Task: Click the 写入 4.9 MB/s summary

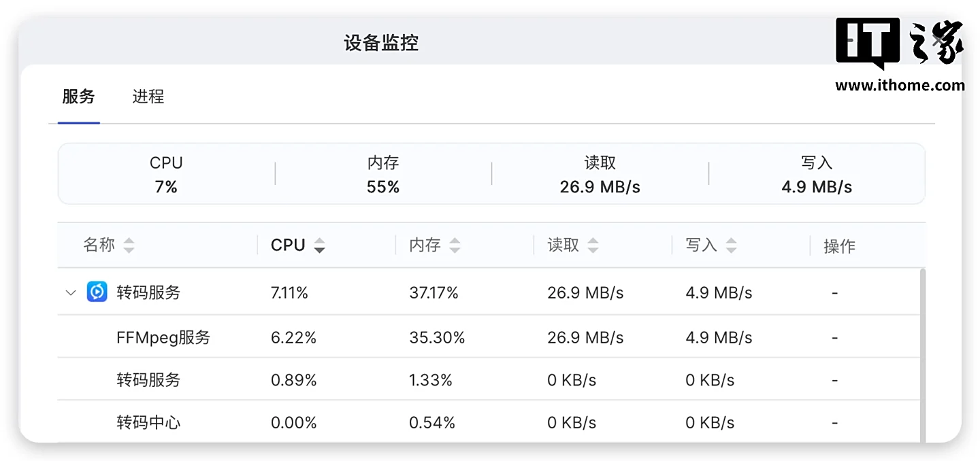Action: [817, 175]
